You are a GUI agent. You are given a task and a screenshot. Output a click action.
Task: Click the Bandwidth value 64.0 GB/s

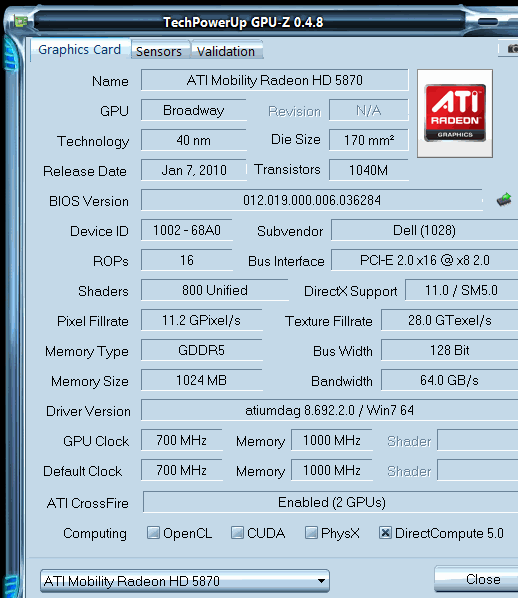[x=450, y=380]
